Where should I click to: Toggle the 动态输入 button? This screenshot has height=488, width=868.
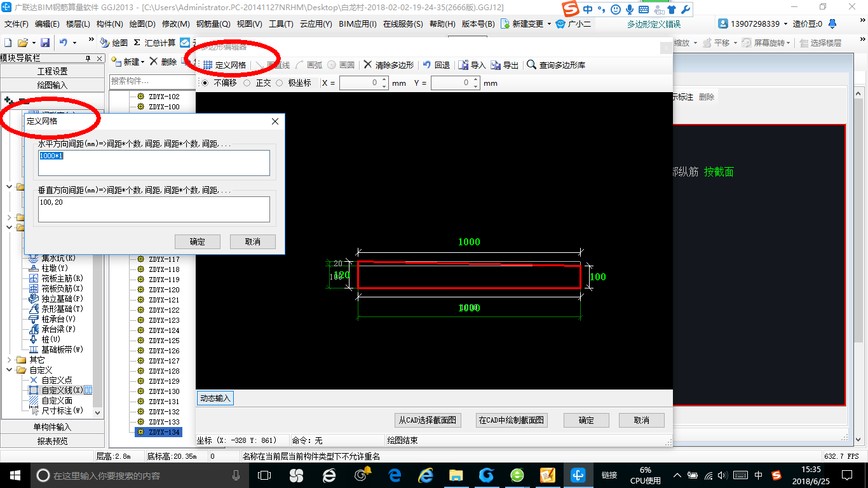pos(215,398)
